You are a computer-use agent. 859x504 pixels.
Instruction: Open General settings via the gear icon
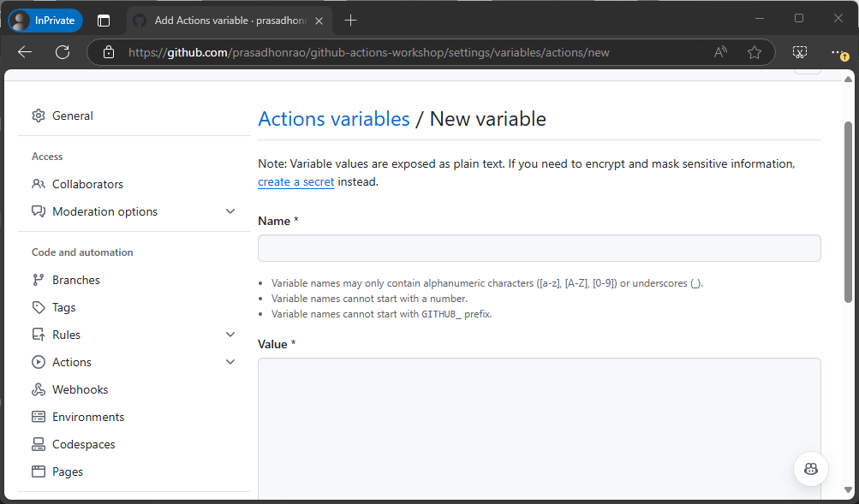[38, 116]
